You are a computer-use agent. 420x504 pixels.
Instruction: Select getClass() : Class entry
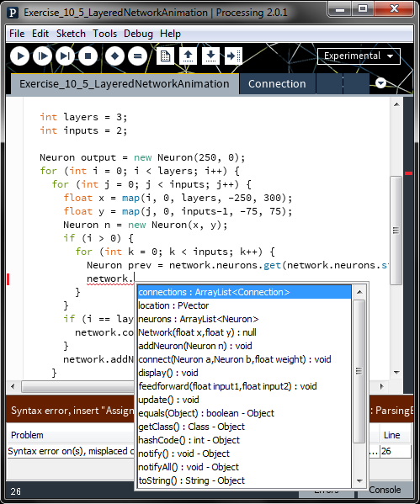point(244,427)
